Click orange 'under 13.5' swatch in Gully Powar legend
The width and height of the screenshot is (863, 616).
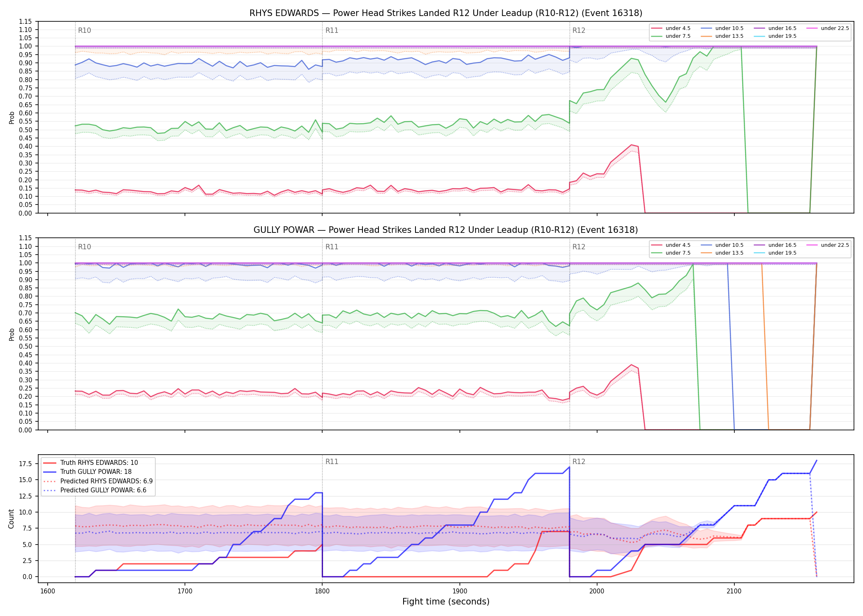(706, 253)
